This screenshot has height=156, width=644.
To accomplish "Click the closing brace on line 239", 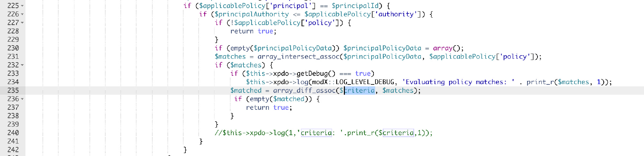I will pos(217,125).
